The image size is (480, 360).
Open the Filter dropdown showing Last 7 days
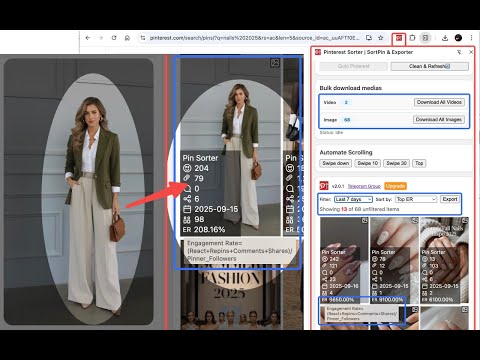click(353, 199)
